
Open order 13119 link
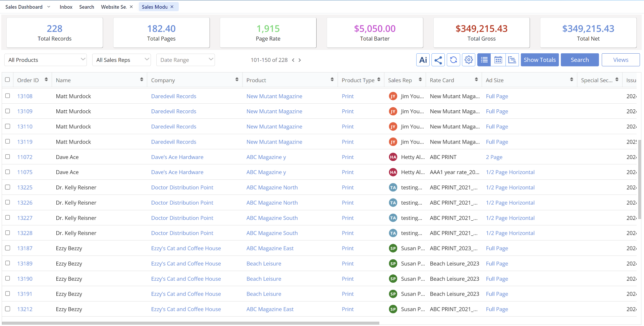(25, 142)
